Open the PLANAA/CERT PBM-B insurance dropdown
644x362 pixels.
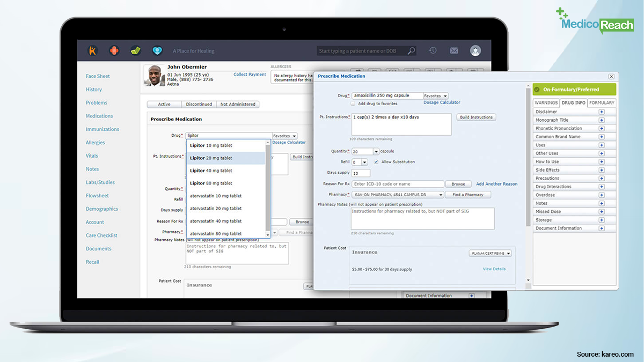click(x=491, y=253)
